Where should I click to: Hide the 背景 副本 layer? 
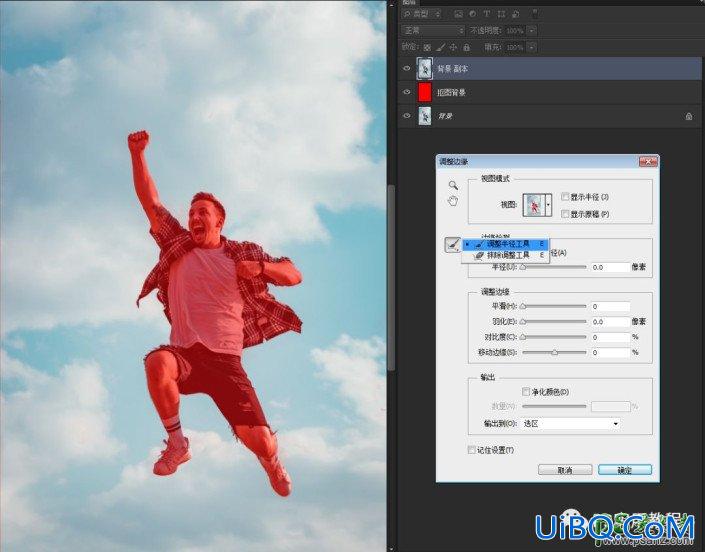click(407, 69)
